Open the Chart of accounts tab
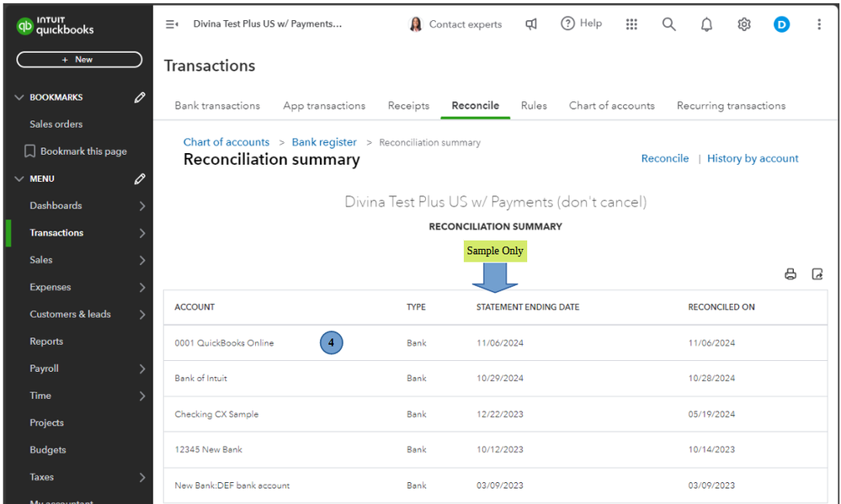841x504 pixels. tap(611, 106)
